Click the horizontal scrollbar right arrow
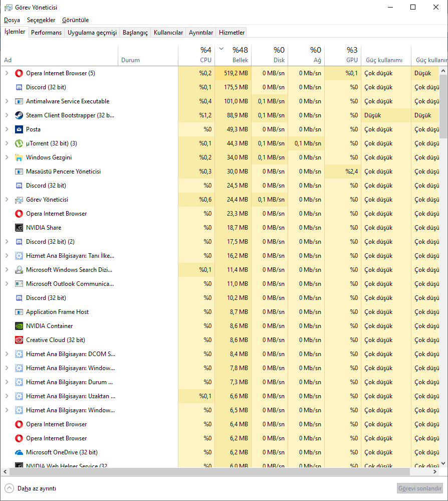Viewport: 448px width, 501px height. (x=435, y=471)
